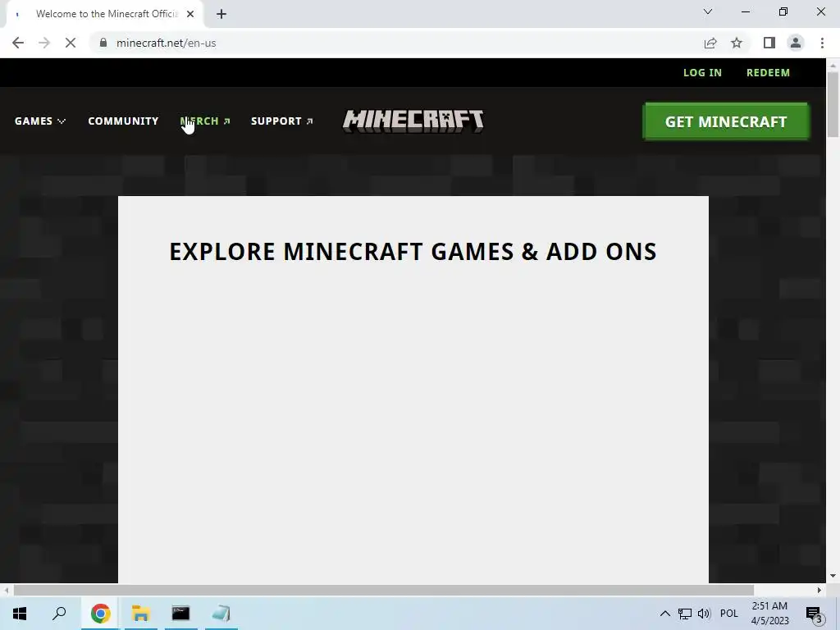
Task: Open the network status tray icon
Action: pyautogui.click(x=685, y=614)
